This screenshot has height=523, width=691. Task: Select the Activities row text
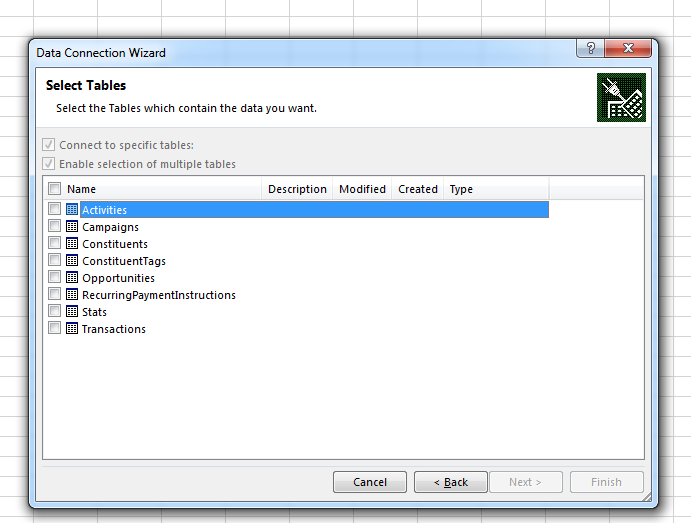click(104, 210)
